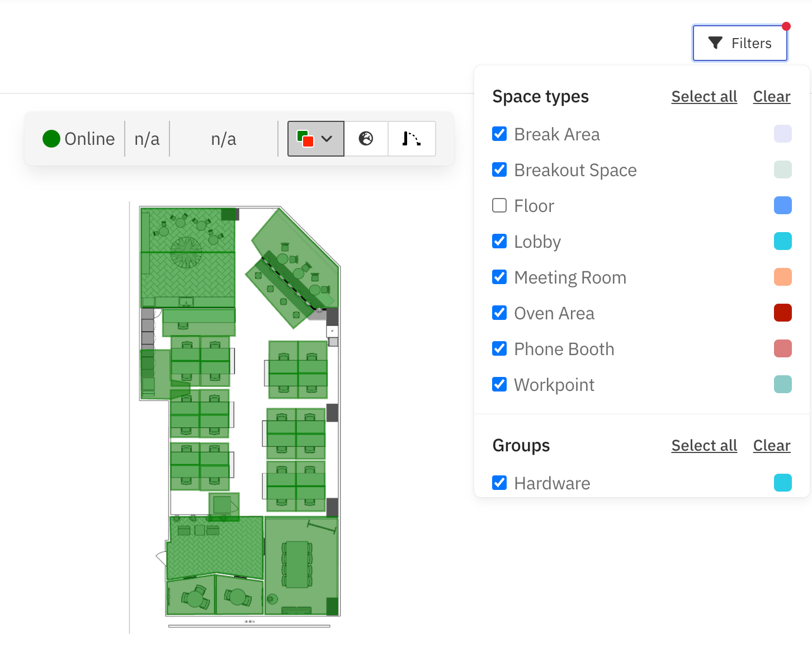Open the color mode dropdown in toolbar
812x651 pixels.
316,139
